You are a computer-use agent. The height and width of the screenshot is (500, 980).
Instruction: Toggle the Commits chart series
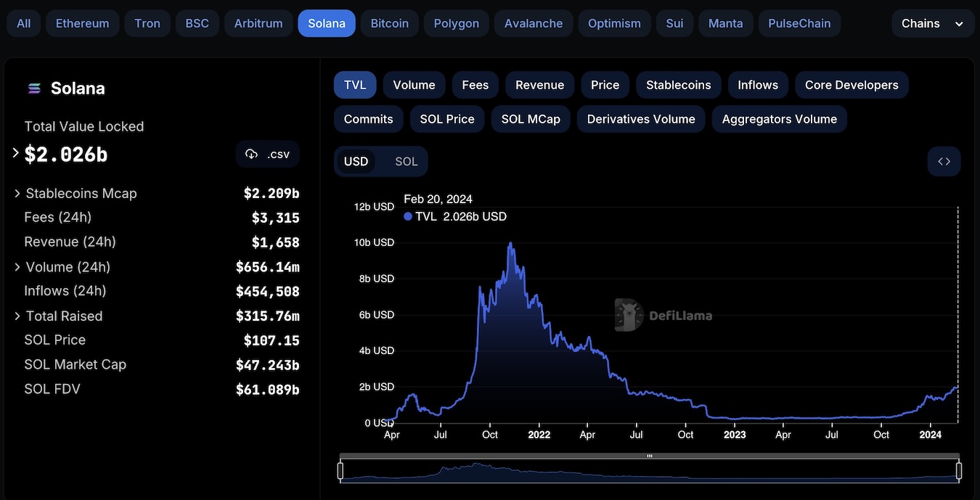[x=369, y=119]
